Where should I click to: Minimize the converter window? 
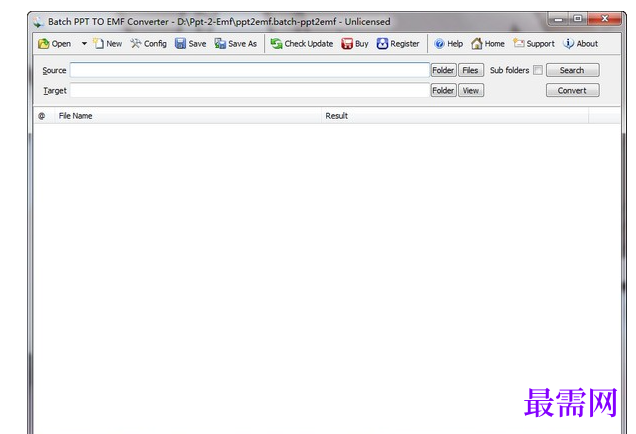click(x=559, y=19)
